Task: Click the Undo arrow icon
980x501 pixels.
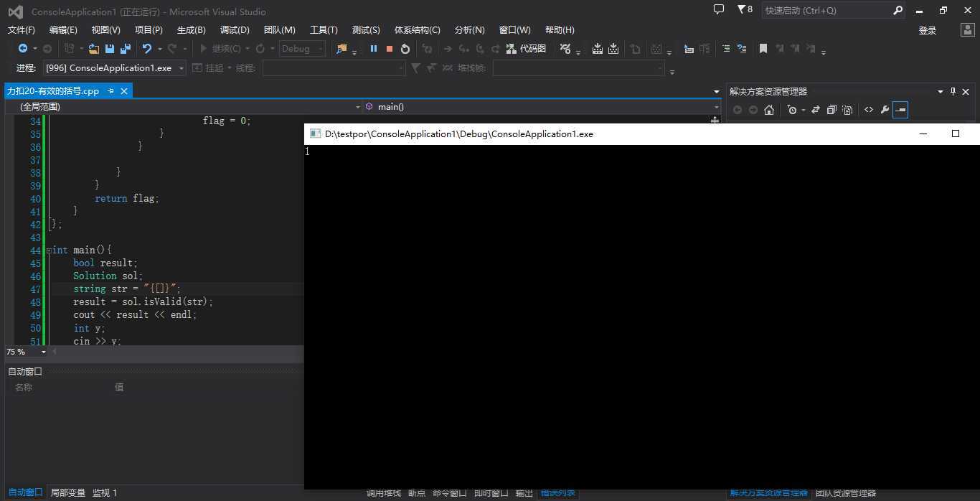Action: point(147,49)
